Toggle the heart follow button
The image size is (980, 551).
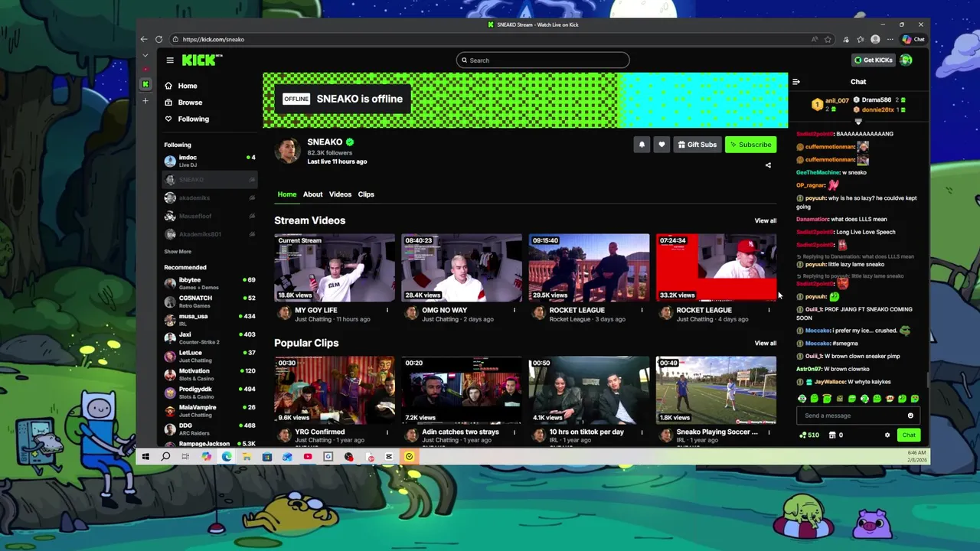661,145
